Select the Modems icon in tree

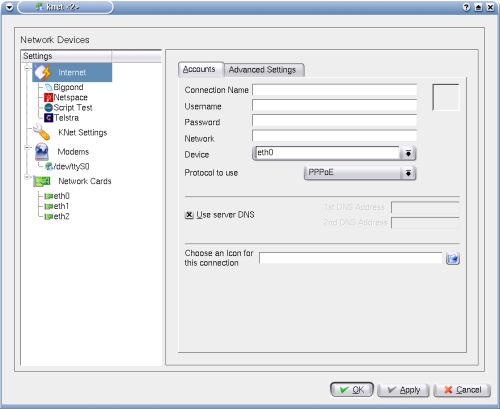tap(42, 152)
